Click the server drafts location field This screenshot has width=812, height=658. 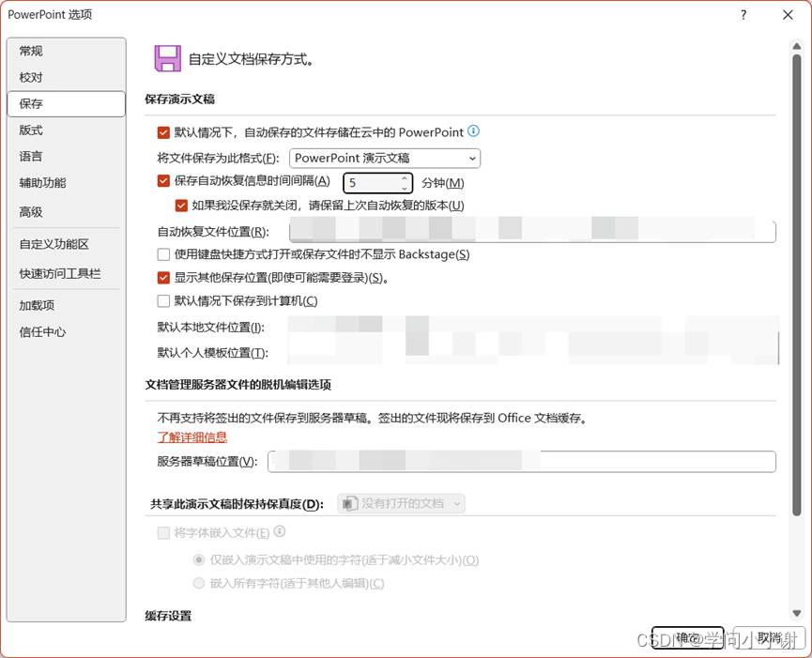[x=522, y=461]
